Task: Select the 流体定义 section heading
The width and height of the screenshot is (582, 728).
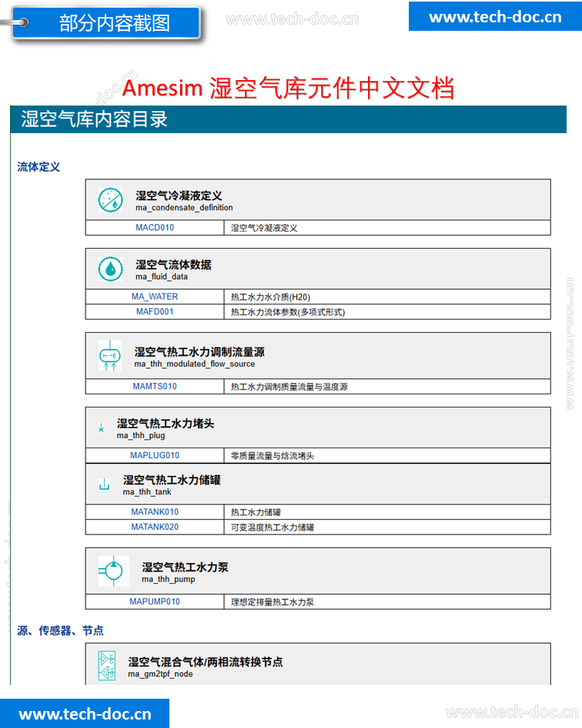Action: click(x=38, y=166)
